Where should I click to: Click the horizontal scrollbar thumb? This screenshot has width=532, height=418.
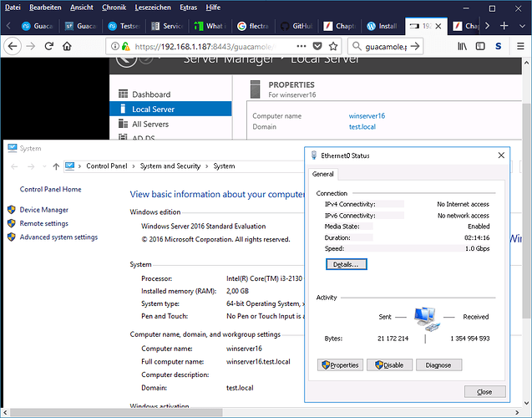click(116, 413)
